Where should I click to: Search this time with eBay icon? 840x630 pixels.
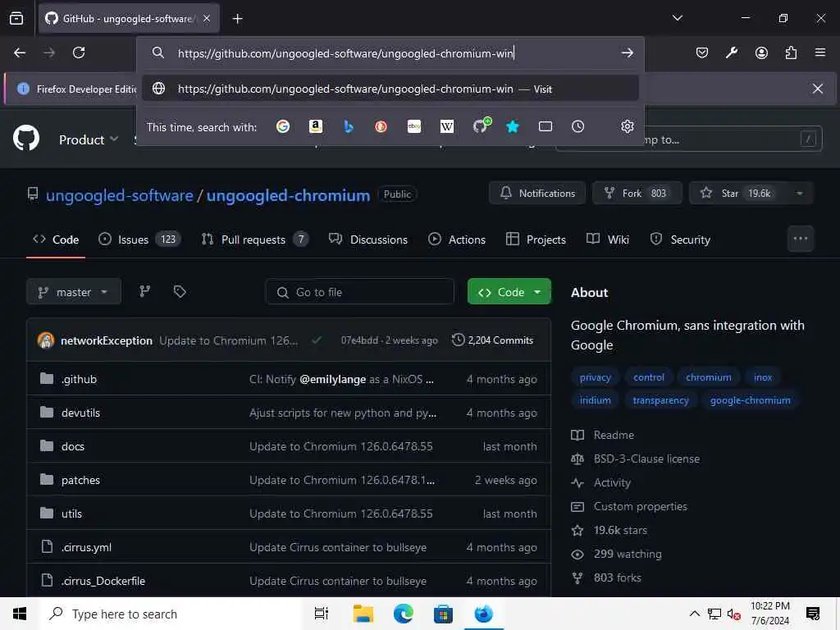coord(414,126)
